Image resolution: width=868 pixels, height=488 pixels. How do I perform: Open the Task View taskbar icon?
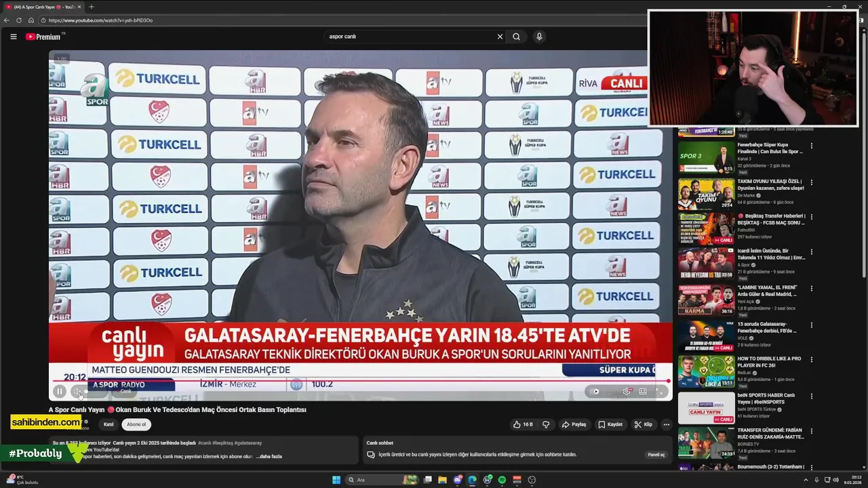coord(428,480)
